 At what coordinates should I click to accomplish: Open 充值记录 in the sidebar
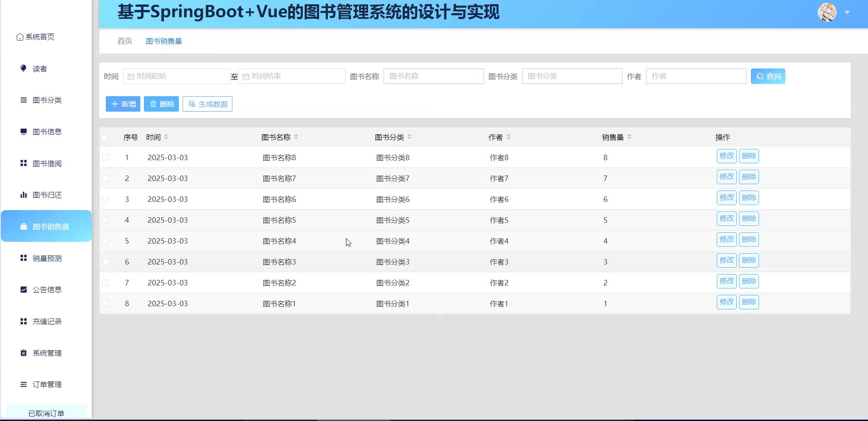pos(46,321)
